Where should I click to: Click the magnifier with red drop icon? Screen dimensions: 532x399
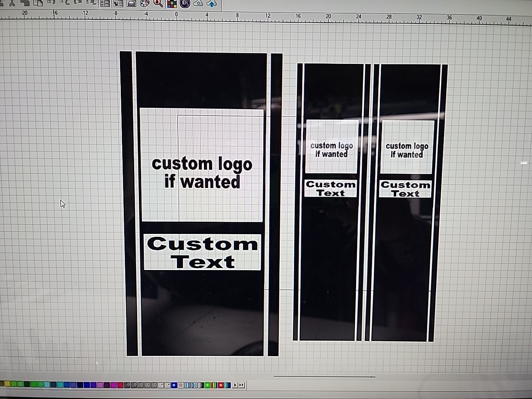[158, 3]
